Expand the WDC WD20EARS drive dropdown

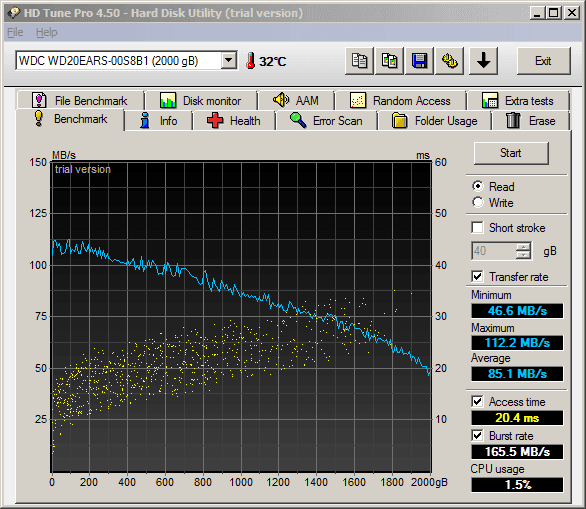pyautogui.click(x=229, y=60)
